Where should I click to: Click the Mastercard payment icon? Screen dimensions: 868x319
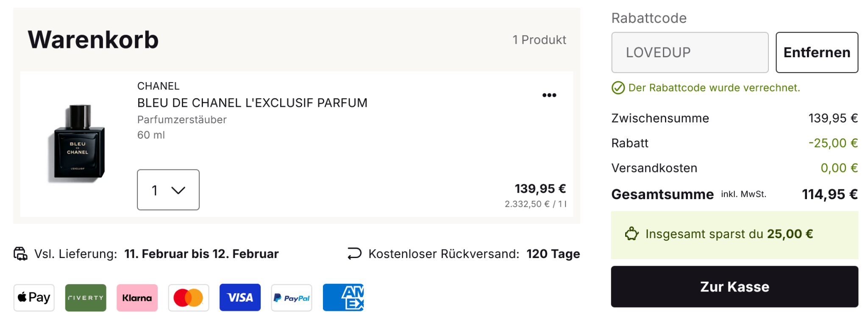click(x=189, y=297)
